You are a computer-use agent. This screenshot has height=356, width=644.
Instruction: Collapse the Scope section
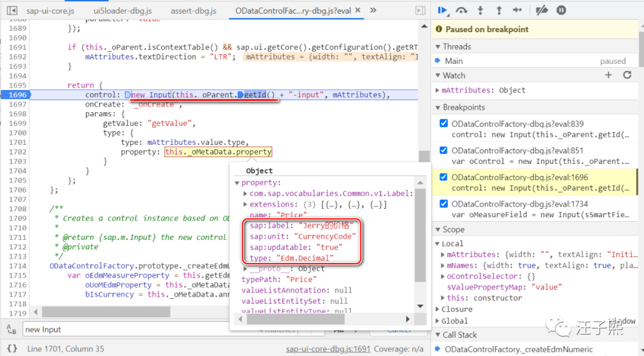438,230
